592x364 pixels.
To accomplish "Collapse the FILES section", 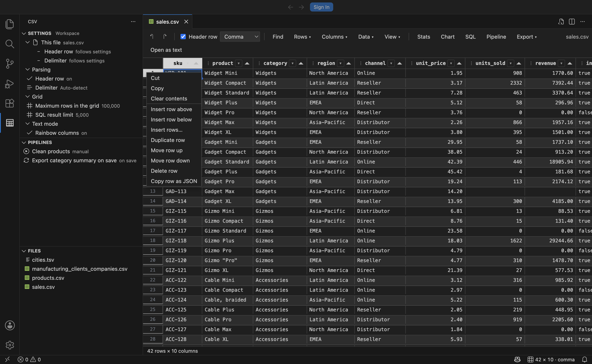I will (x=24, y=251).
